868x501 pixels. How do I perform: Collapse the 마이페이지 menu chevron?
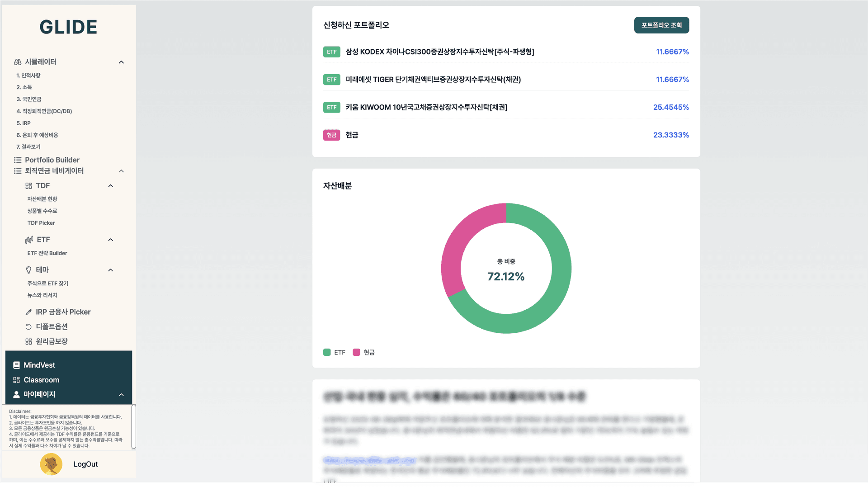click(121, 395)
